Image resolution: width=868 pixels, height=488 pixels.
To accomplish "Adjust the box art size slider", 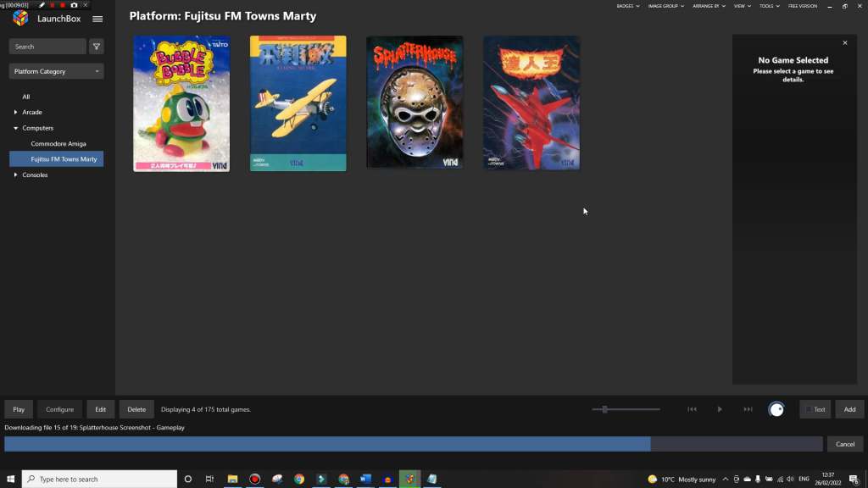I will (605, 409).
